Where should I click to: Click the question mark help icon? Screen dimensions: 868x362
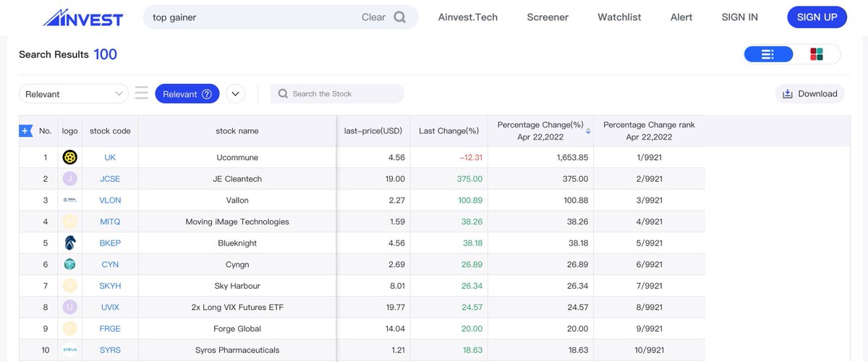(x=207, y=94)
